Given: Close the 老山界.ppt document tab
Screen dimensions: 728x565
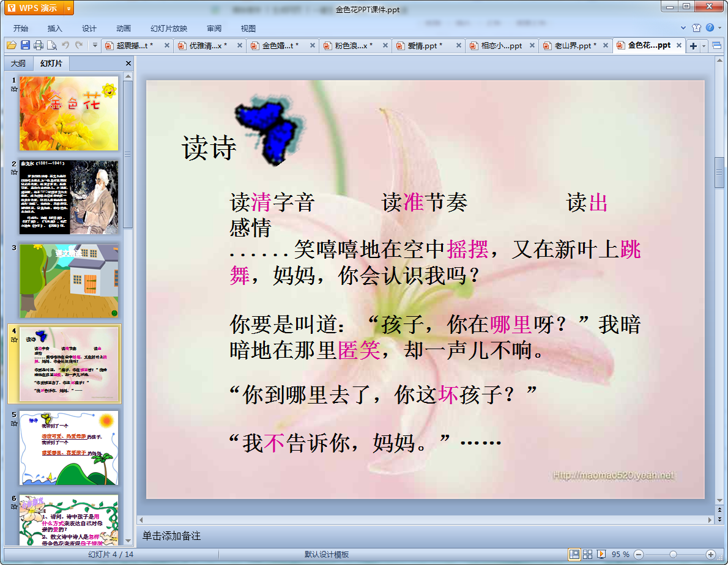Looking at the screenshot, I should (605, 45).
